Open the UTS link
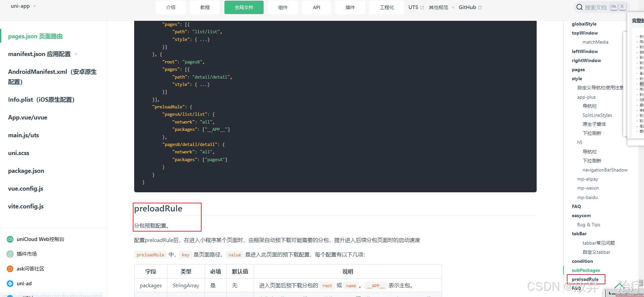The width and height of the screenshot is (644, 297). [413, 7]
